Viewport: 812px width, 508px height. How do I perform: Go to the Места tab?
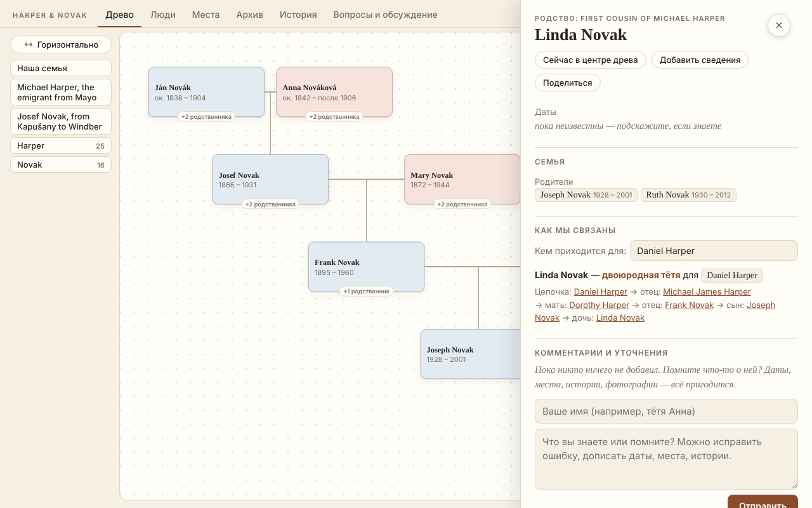point(206,15)
